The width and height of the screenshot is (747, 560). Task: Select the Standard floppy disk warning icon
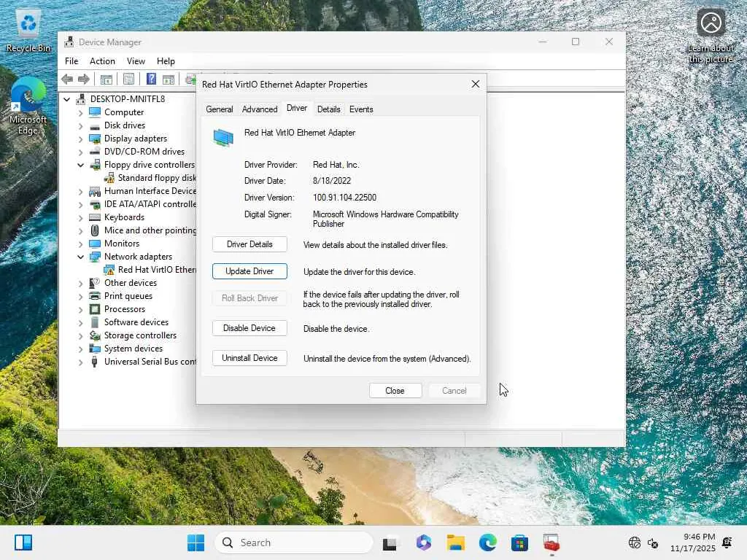coord(109,178)
